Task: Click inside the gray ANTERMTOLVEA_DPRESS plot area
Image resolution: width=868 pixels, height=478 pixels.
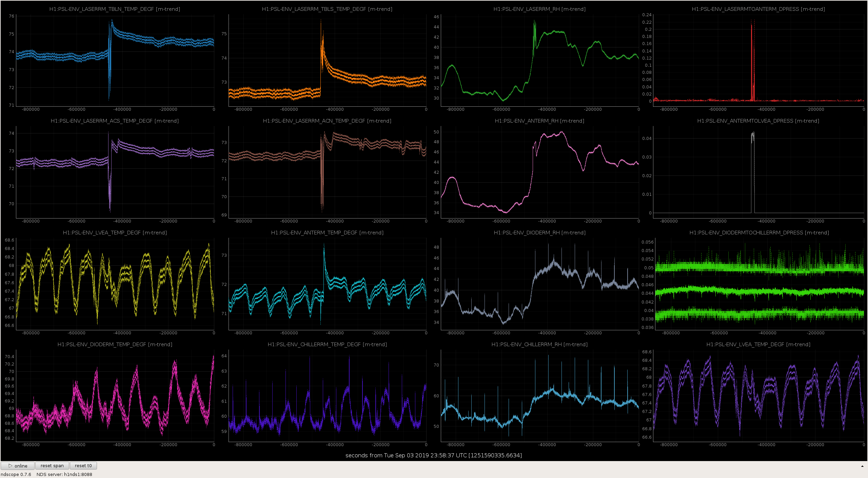Action: coord(759,172)
